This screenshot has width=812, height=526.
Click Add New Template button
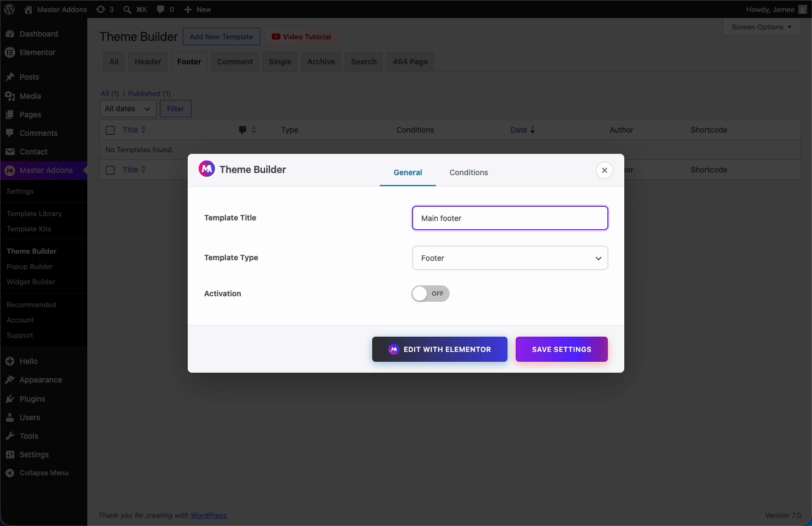(222, 37)
